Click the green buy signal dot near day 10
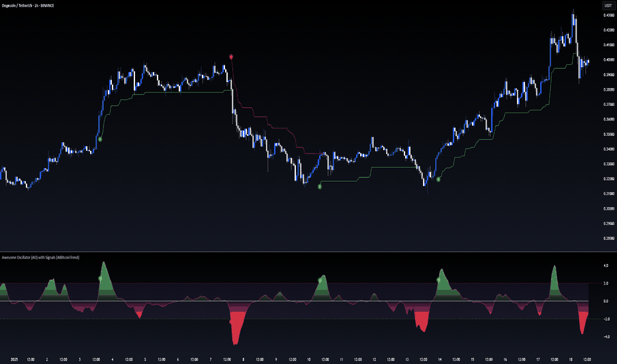The height and width of the screenshot is (364, 617). [320, 187]
